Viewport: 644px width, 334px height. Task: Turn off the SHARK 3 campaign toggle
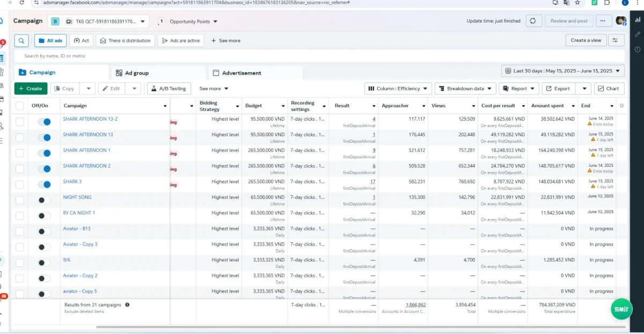tap(44, 184)
